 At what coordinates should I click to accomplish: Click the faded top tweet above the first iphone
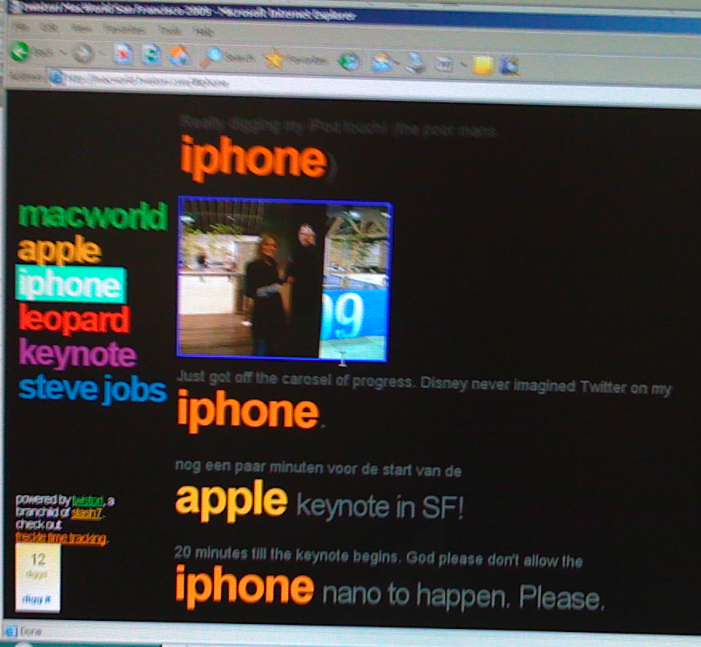pos(338,127)
